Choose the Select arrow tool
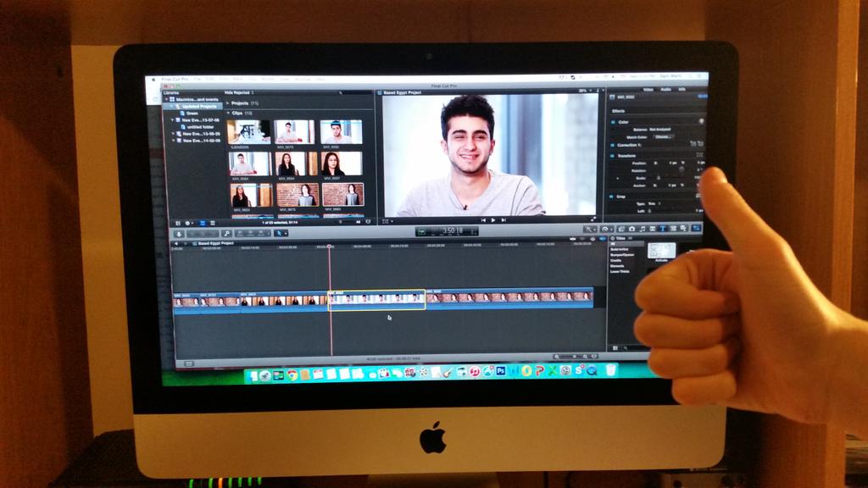868x488 pixels. 280,234
